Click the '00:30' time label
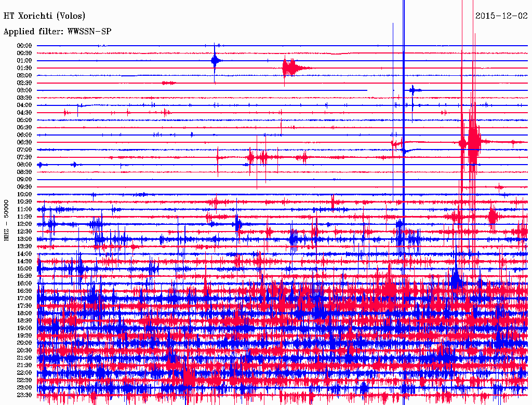Image resolution: width=532 pixels, height=405 pixels. [24, 53]
